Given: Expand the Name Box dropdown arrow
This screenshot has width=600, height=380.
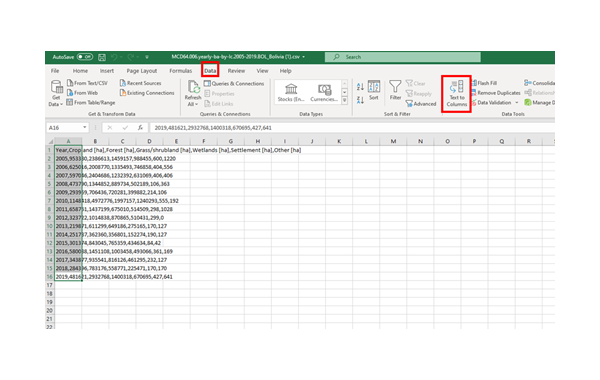Looking at the screenshot, I should (x=85, y=127).
